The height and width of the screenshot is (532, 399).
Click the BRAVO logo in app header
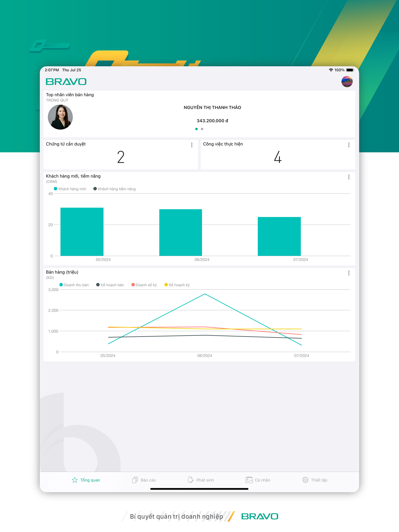pyautogui.click(x=66, y=82)
